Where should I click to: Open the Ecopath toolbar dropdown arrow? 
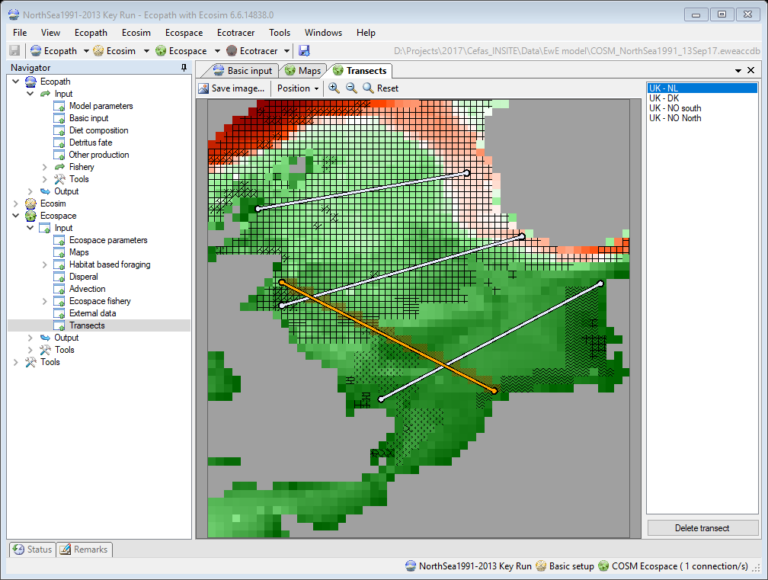86,50
